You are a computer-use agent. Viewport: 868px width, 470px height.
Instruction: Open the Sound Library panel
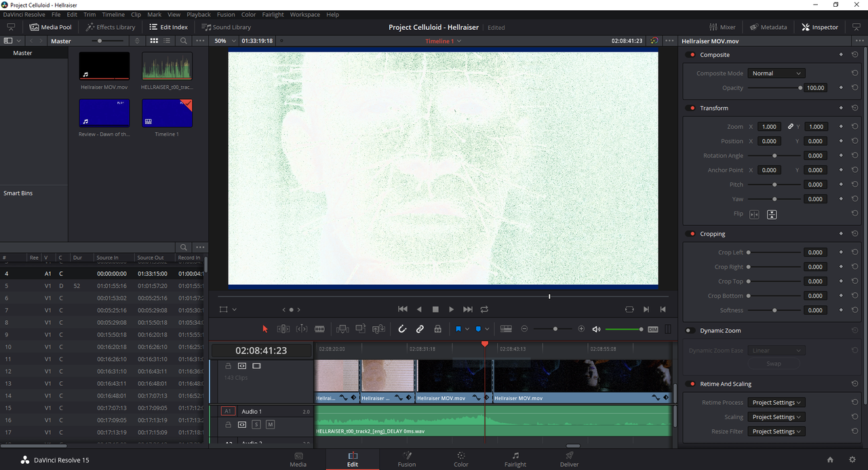pos(226,27)
